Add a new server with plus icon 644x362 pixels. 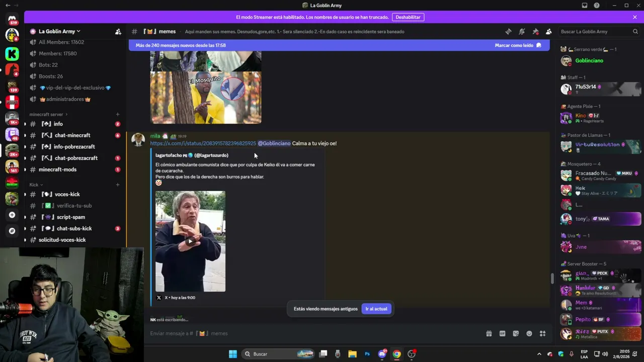tap(12, 215)
